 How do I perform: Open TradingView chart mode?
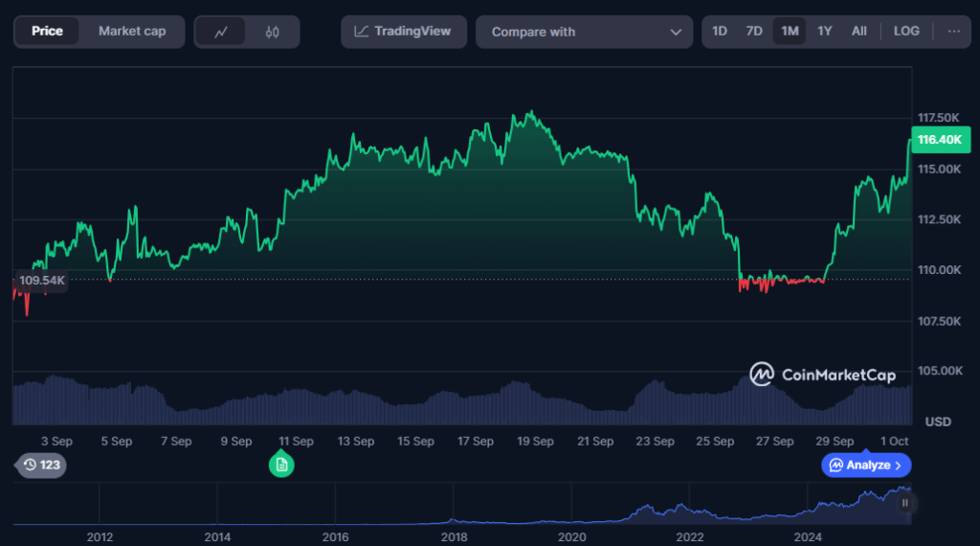pos(403,32)
